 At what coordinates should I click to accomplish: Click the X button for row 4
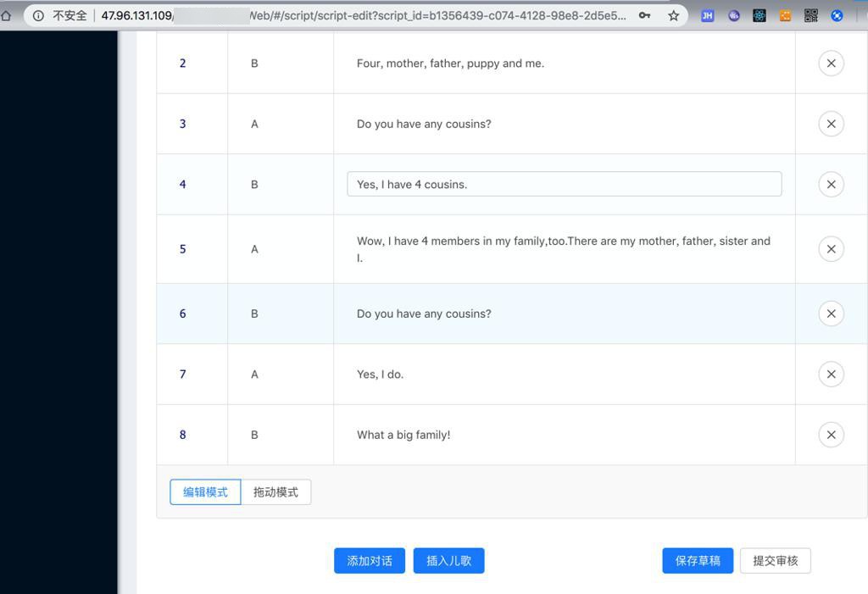click(831, 185)
